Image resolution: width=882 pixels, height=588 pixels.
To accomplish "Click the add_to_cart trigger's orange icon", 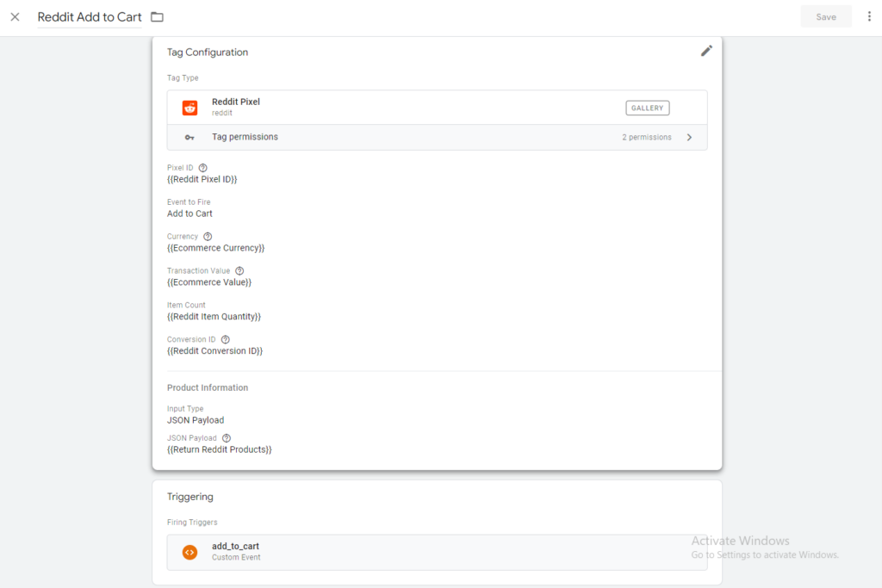I will 189,552.
